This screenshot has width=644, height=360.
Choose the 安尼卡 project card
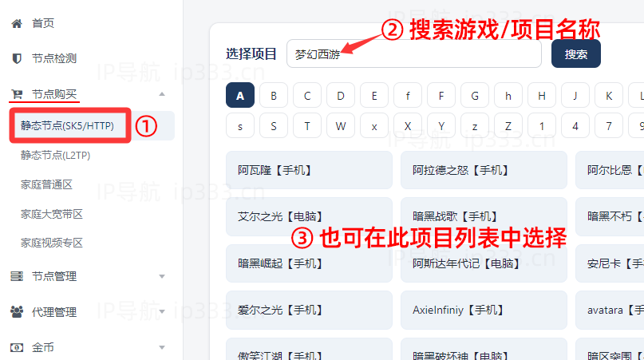click(610, 263)
